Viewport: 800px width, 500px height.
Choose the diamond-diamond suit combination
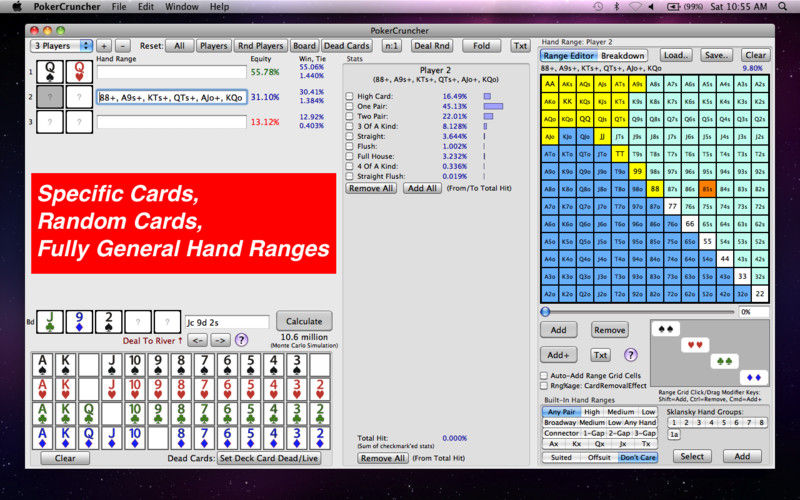point(754,378)
